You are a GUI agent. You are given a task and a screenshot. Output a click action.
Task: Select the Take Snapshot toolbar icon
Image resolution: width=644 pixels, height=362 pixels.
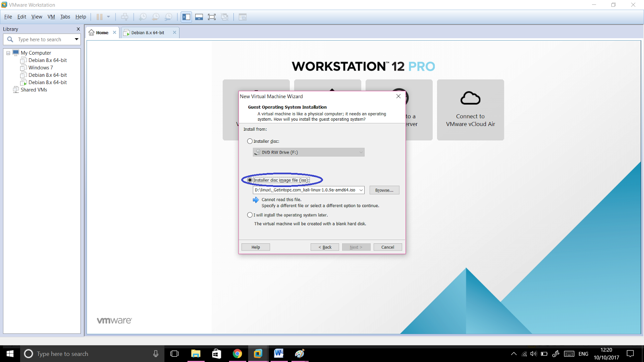pyautogui.click(x=143, y=17)
